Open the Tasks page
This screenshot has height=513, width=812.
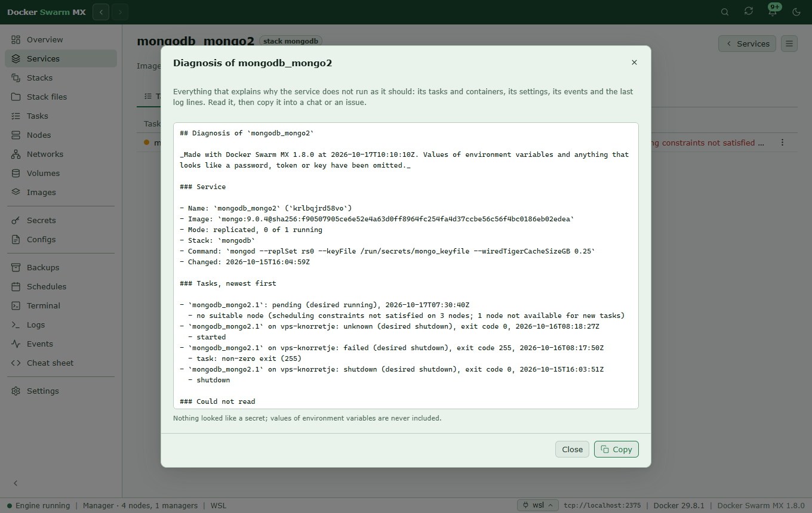pos(61,116)
